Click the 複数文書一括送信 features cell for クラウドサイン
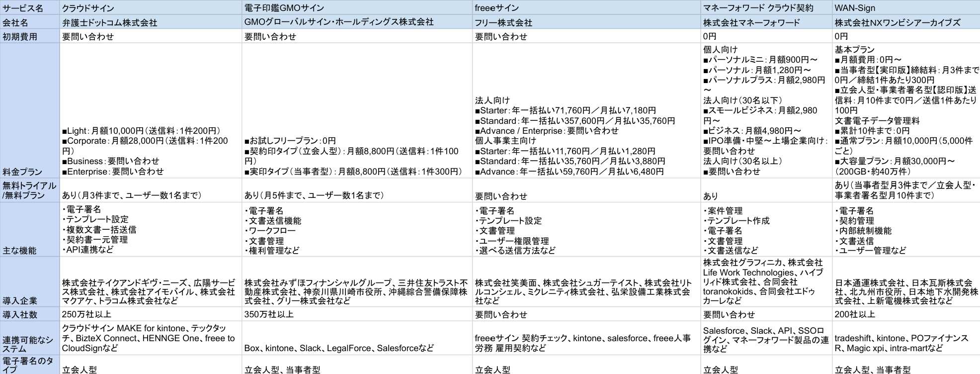This screenshot has width=980, height=374. click(x=151, y=229)
